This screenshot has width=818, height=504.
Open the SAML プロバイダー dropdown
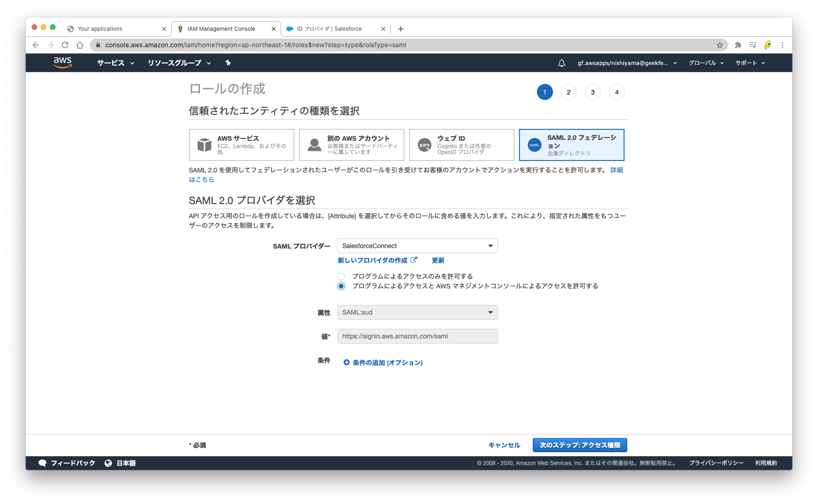(x=417, y=246)
